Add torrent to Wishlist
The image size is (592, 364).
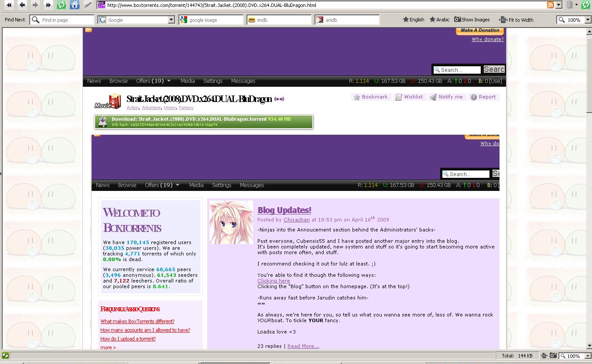click(x=409, y=97)
